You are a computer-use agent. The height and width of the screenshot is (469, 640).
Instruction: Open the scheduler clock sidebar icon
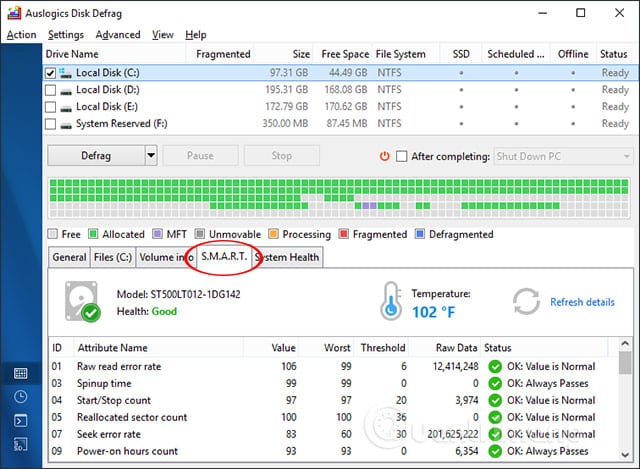[x=20, y=396]
